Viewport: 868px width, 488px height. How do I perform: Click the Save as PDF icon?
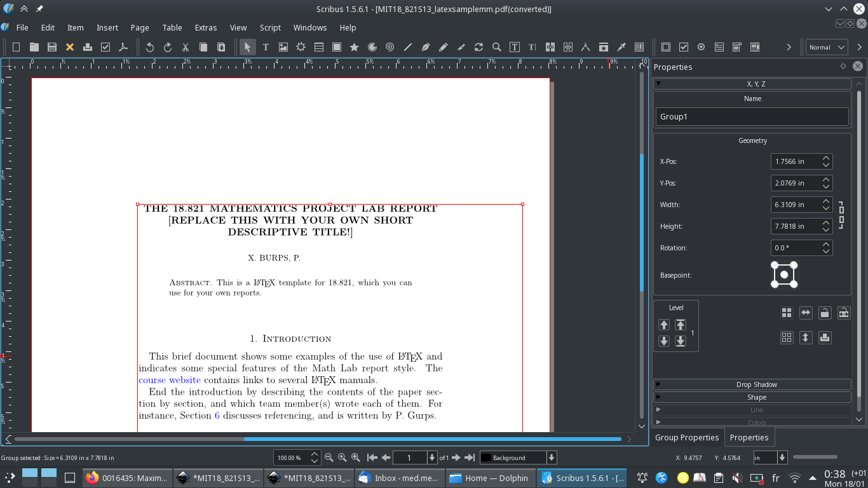(x=123, y=47)
